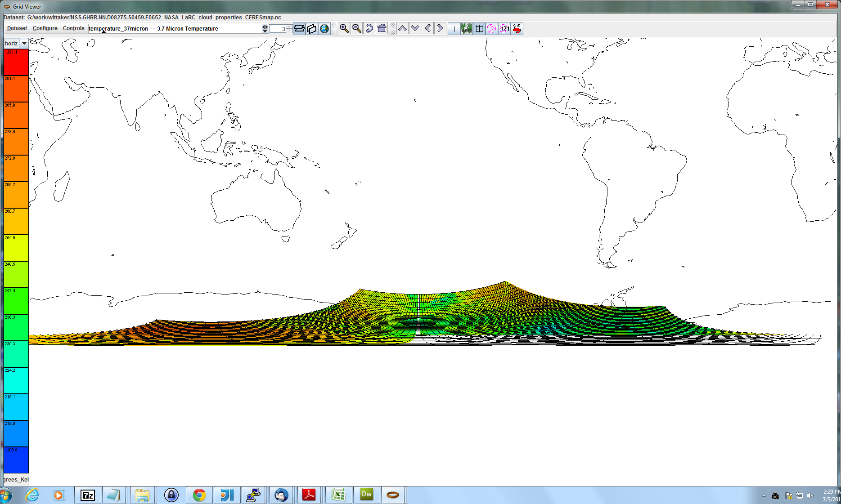The height and width of the screenshot is (504, 841).
Task: Pan the map right with arrow icon
Action: point(440,29)
